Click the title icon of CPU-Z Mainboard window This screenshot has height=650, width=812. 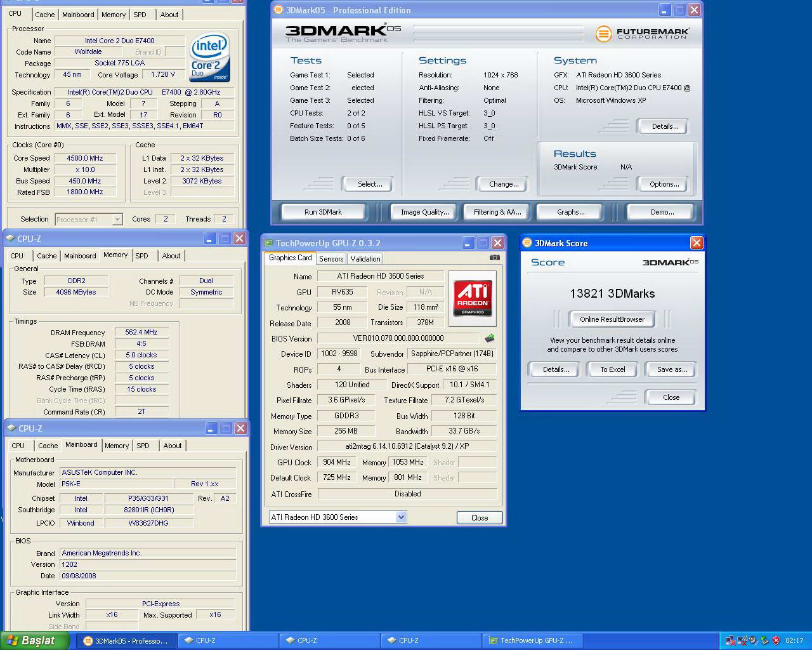click(x=11, y=428)
